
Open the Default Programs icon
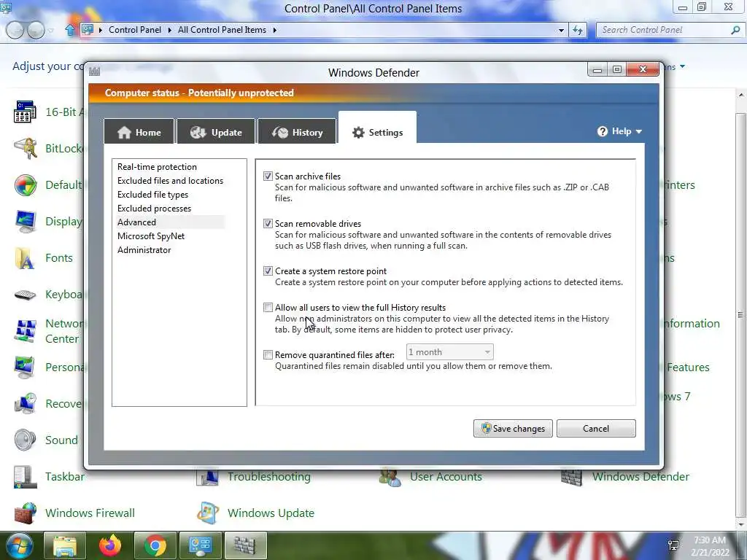pyautogui.click(x=25, y=185)
